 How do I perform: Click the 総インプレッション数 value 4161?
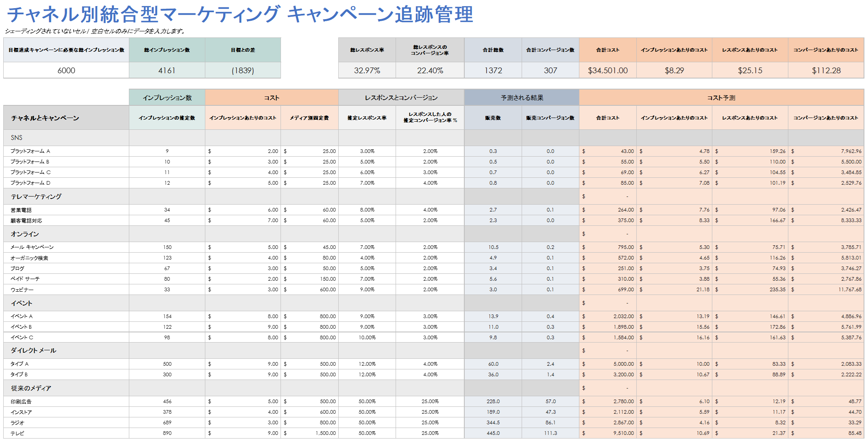point(166,70)
